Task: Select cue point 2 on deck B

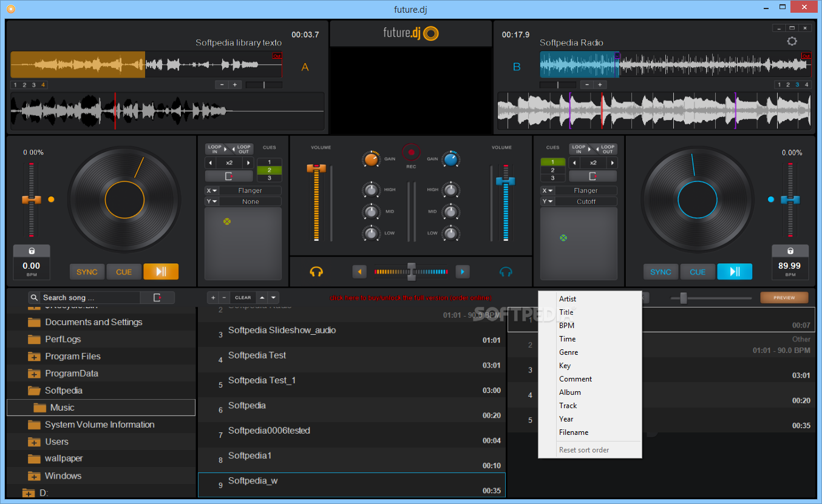Action: [552, 170]
